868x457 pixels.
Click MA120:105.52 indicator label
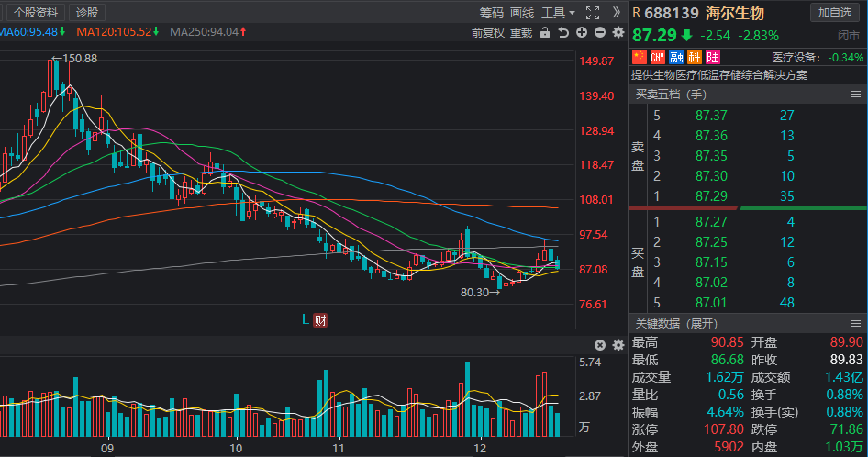118,32
